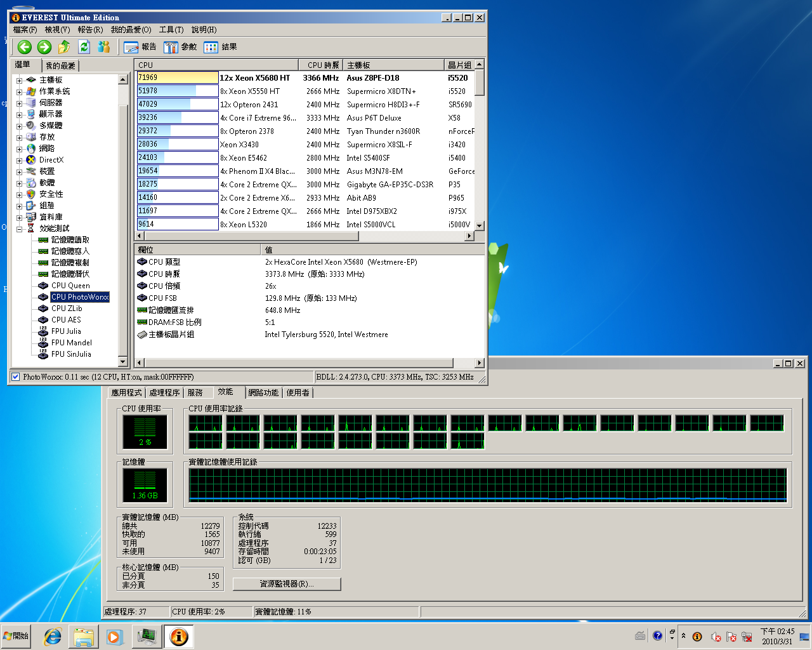Open the 我的最愛(O) menu

click(131, 30)
